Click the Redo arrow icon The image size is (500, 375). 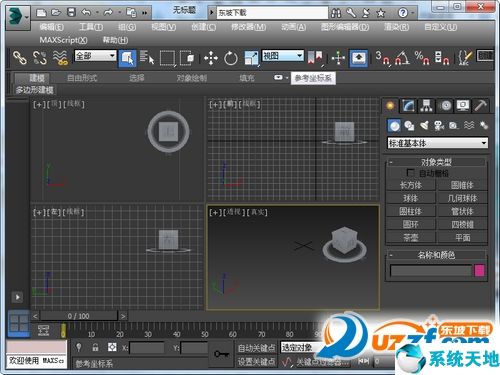pos(108,13)
